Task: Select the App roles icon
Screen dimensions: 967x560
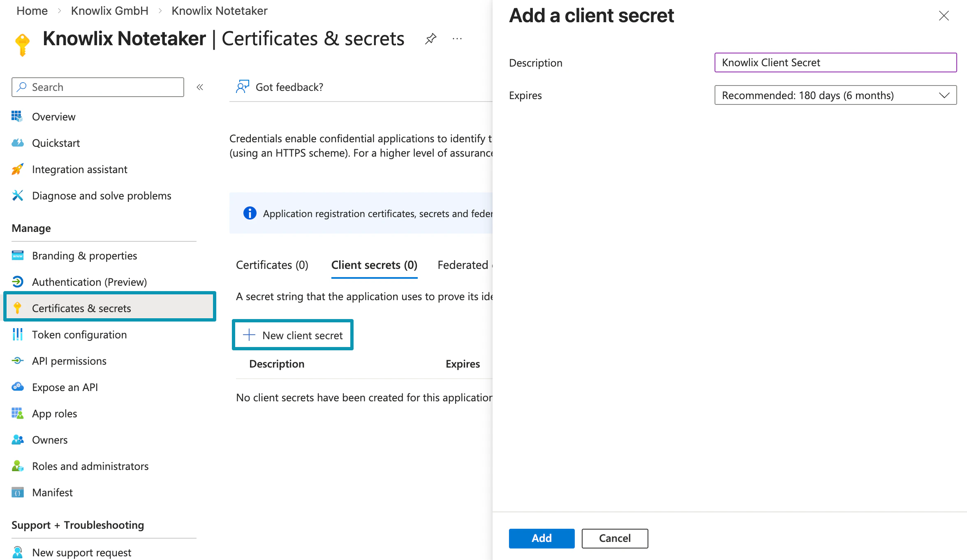Action: [17, 413]
